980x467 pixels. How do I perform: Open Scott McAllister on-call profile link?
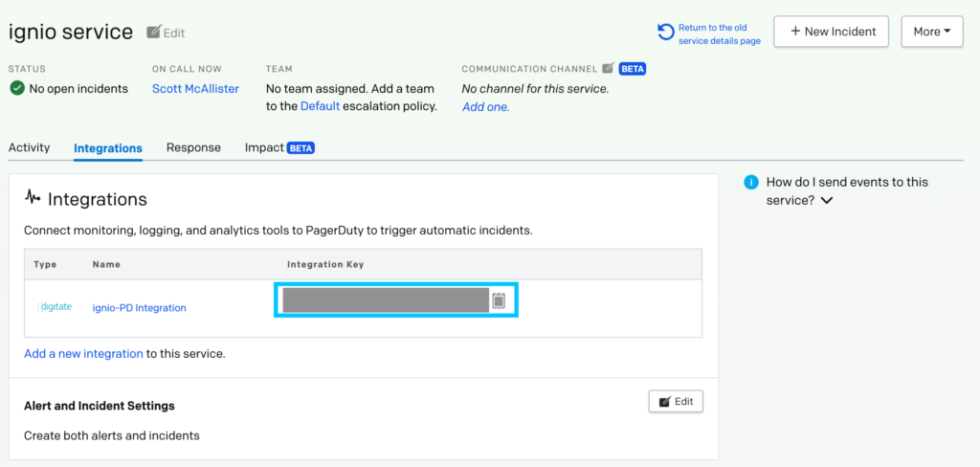coord(195,89)
